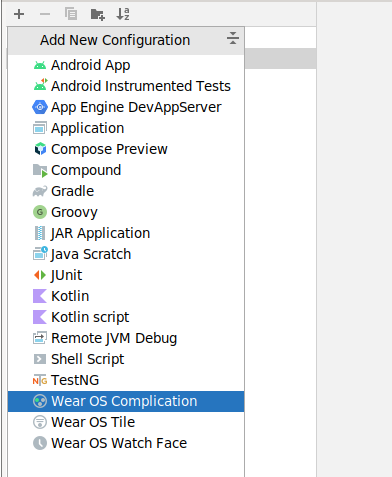Image resolution: width=392 pixels, height=477 pixels.
Task: Click the Shell Script terminal icon
Action: (x=40, y=359)
